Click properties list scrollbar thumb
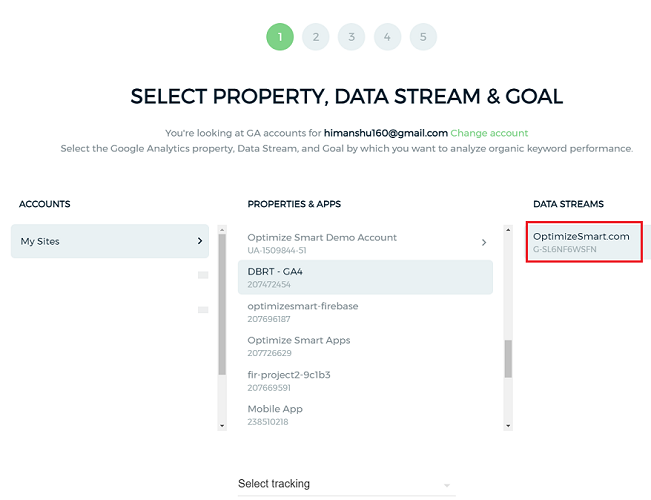 coord(508,359)
